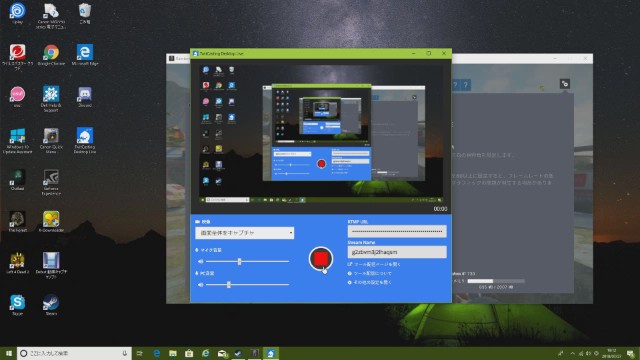640x360 pixels.
Task: Open the tool broadcast page link
Action: click(374, 264)
